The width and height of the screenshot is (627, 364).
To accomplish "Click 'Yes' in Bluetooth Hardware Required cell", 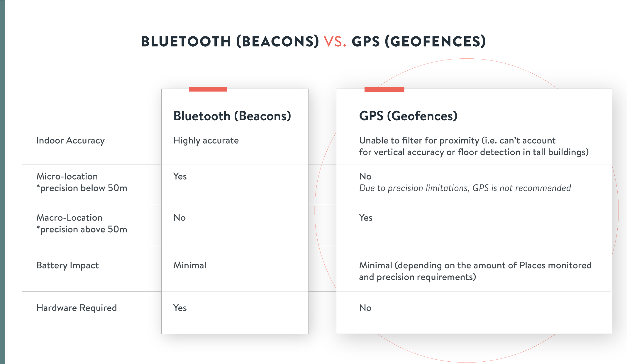I will [180, 308].
